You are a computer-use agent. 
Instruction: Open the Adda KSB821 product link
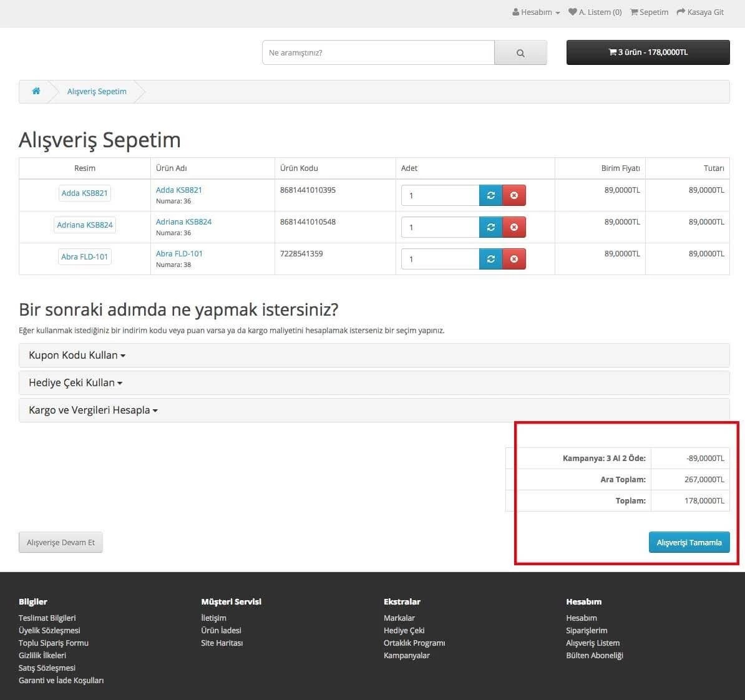click(179, 190)
